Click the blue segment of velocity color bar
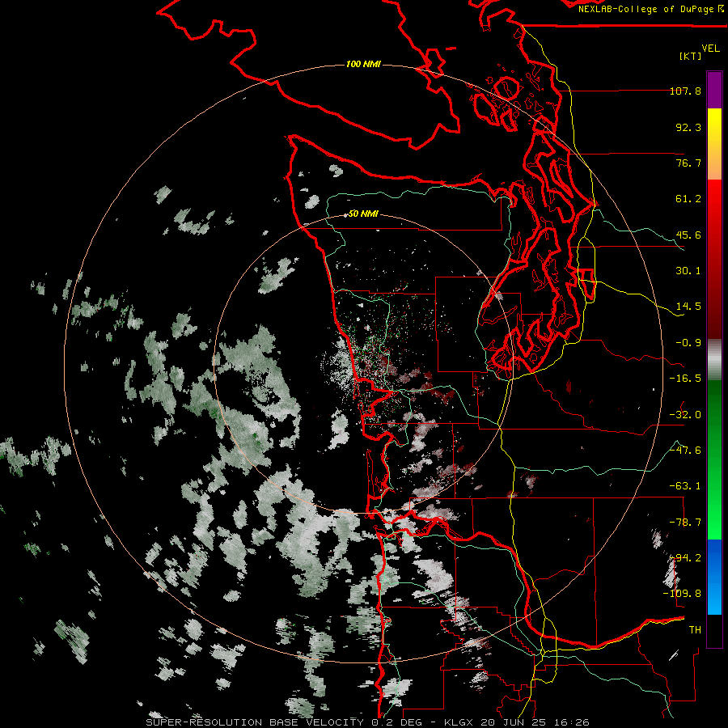Image resolution: width=728 pixels, height=728 pixels. (714, 577)
